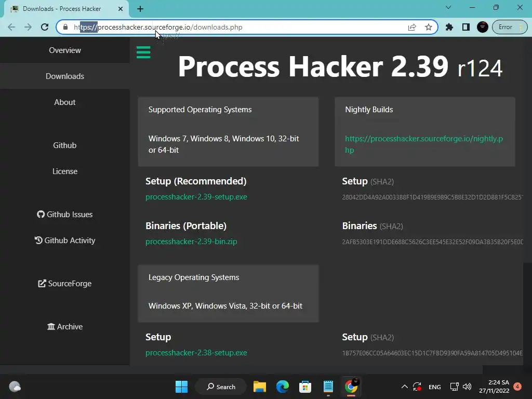This screenshot has height=399, width=532.
Task: Click the 2.39 Setup SHA2 hash text
Action: (432, 197)
